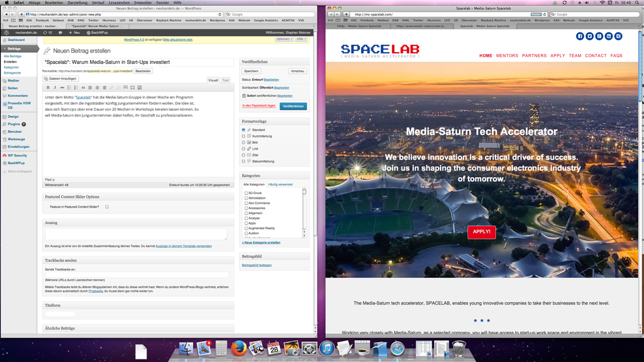This screenshot has height=362, width=644.
Task: Select the Zitat post format
Action: tap(244, 155)
